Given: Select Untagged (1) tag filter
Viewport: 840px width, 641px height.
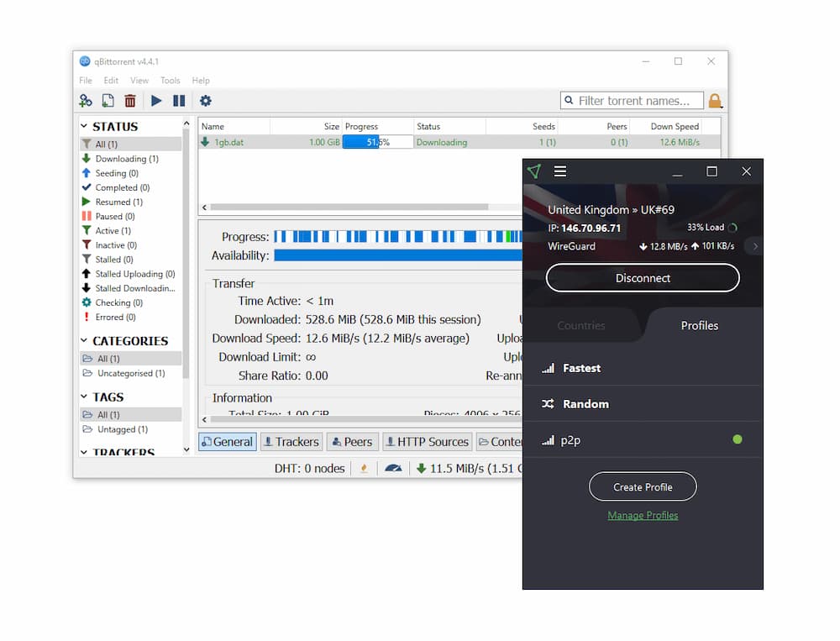Looking at the screenshot, I should pos(131,429).
